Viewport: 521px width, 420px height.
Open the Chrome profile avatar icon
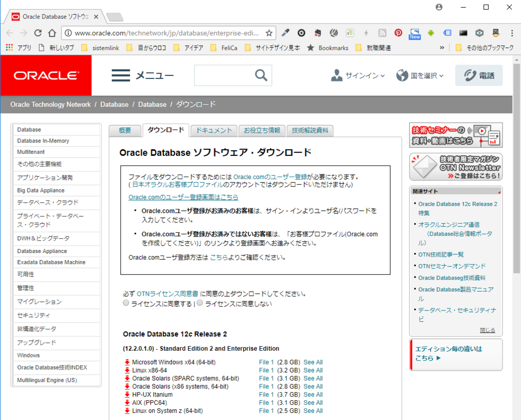(439, 7)
